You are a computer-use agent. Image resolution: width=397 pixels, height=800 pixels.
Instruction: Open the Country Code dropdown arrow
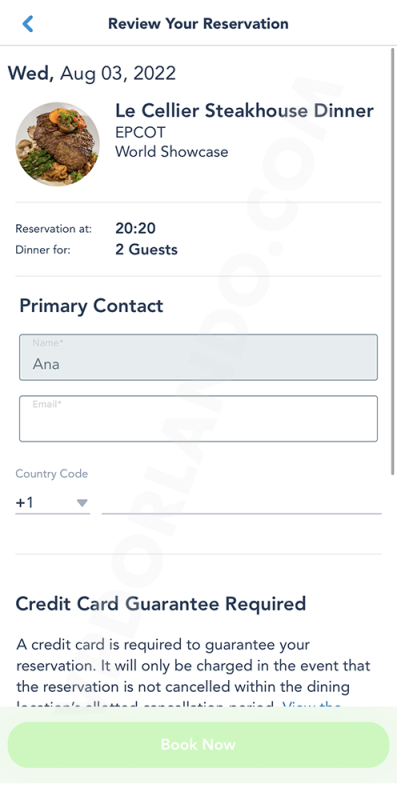(x=82, y=503)
